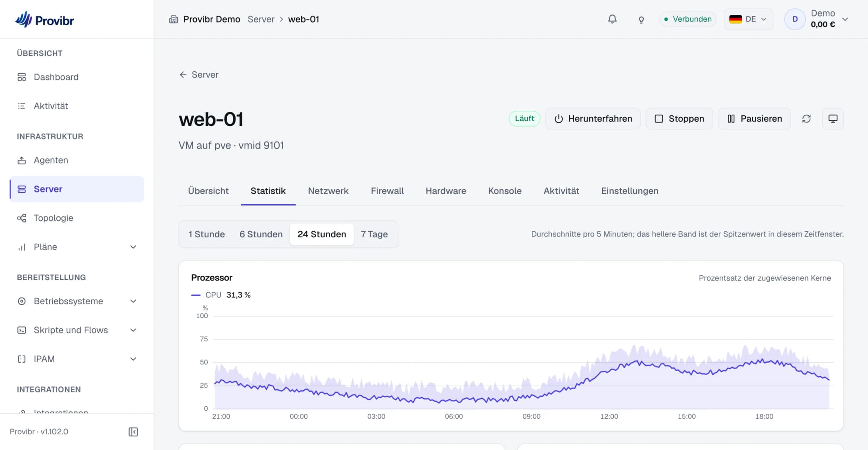The width and height of the screenshot is (868, 450).
Task: Click the Aktivität list icon in the sidebar
Action: [22, 106]
